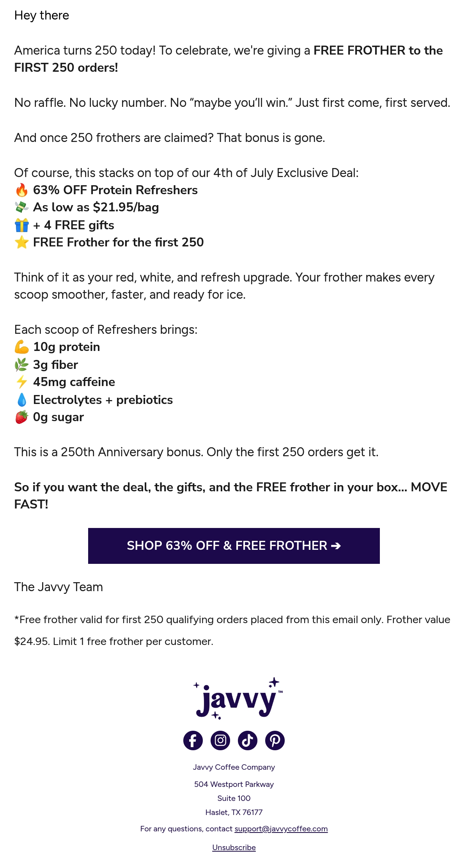The height and width of the screenshot is (868, 468).
Task: Click the gift emoji beside 4 FREE gifts
Action: pyautogui.click(x=22, y=225)
